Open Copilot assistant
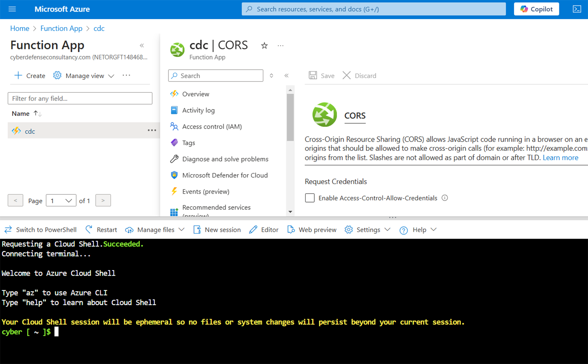 tap(536, 9)
